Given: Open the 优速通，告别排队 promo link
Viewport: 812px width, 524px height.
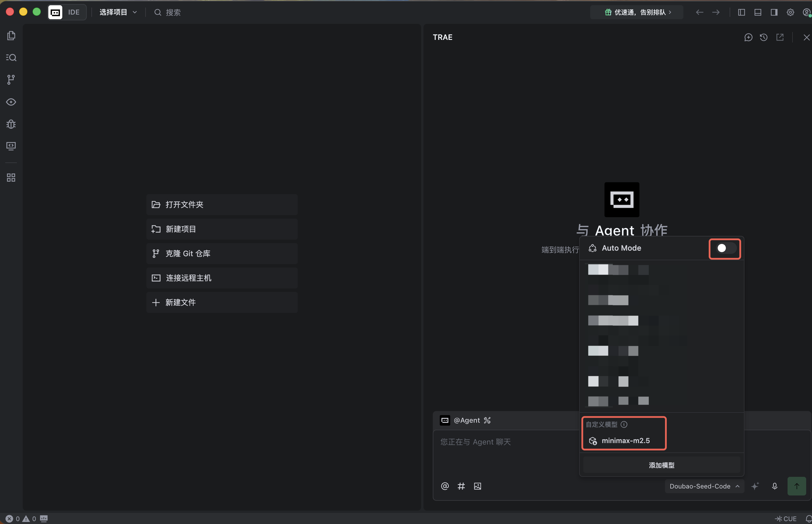Looking at the screenshot, I should [x=637, y=12].
